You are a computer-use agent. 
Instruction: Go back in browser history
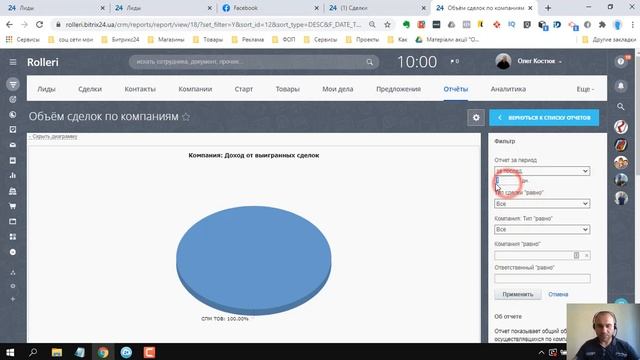tap(9, 24)
